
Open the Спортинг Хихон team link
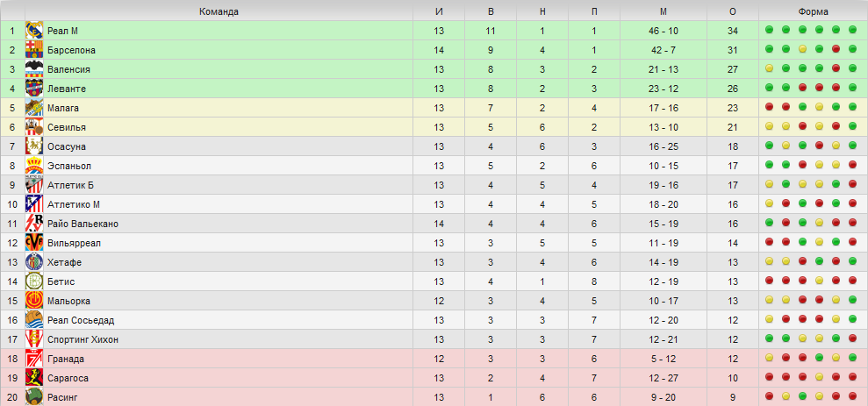pyautogui.click(x=82, y=339)
